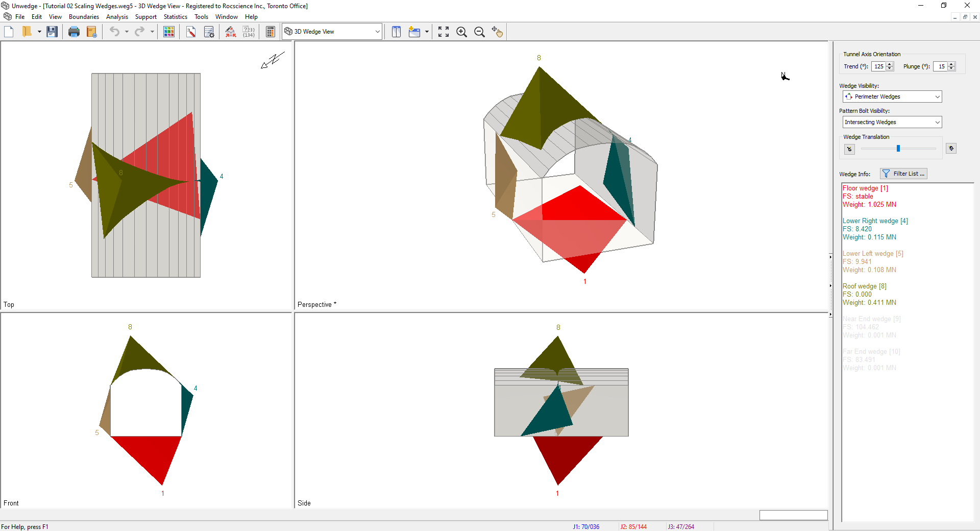Open the Info Viewer {134} icon

click(x=249, y=32)
